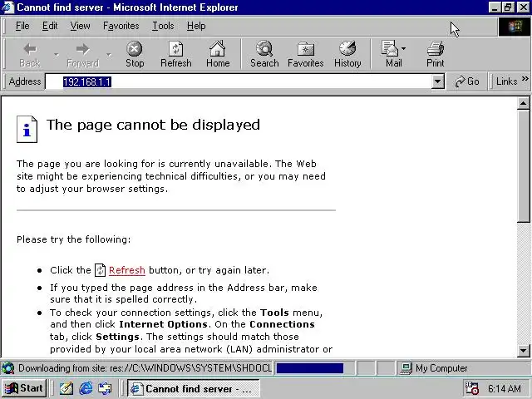
Task: Launch Internet Explorer from quick launch
Action: pyautogui.click(x=86, y=388)
